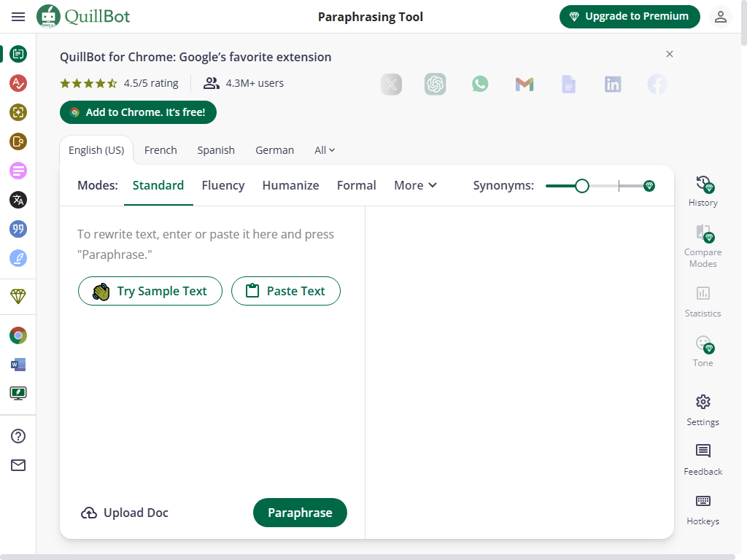Viewport: 747px width, 560px height.
Task: Open the Help Center question icon
Action: point(18,436)
